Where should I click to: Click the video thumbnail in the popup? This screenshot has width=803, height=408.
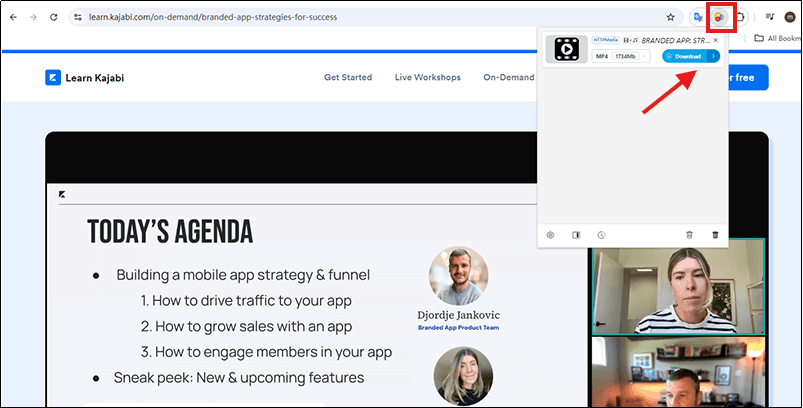[x=567, y=48]
